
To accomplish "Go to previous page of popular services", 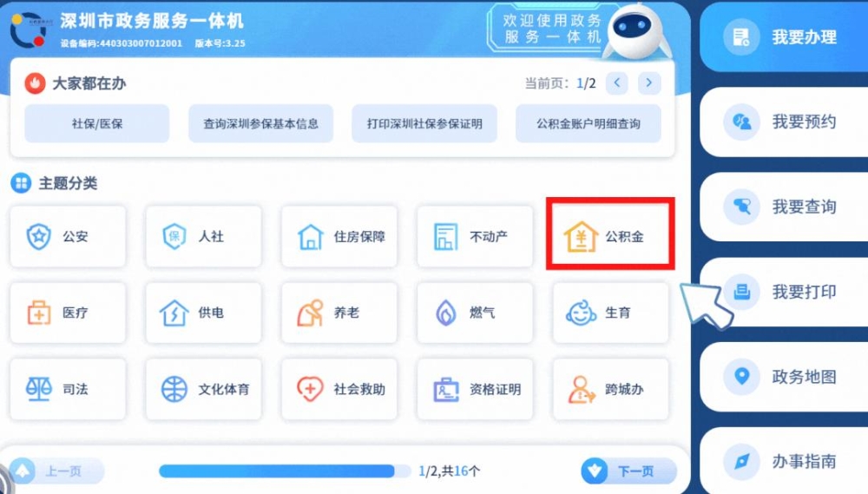I will click(x=616, y=83).
